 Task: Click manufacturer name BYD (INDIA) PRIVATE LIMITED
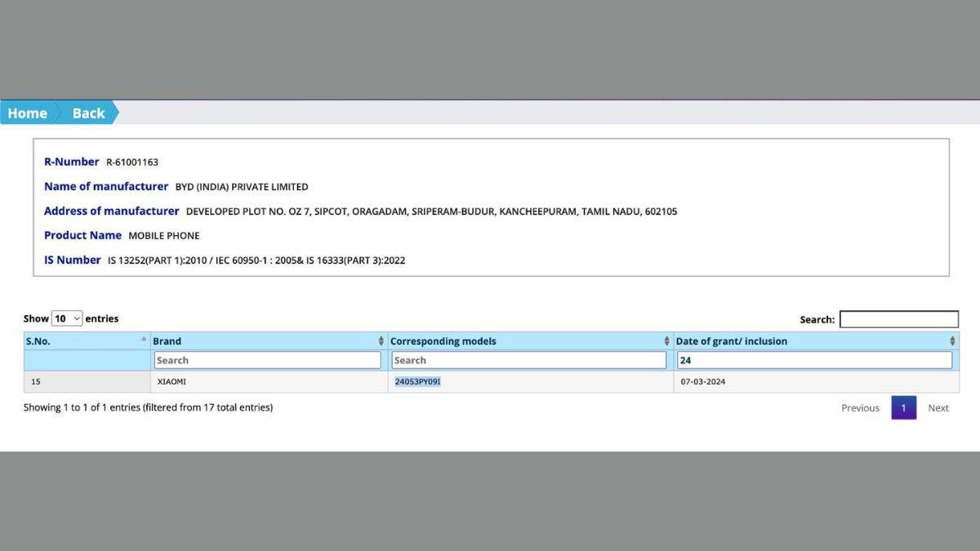[242, 187]
